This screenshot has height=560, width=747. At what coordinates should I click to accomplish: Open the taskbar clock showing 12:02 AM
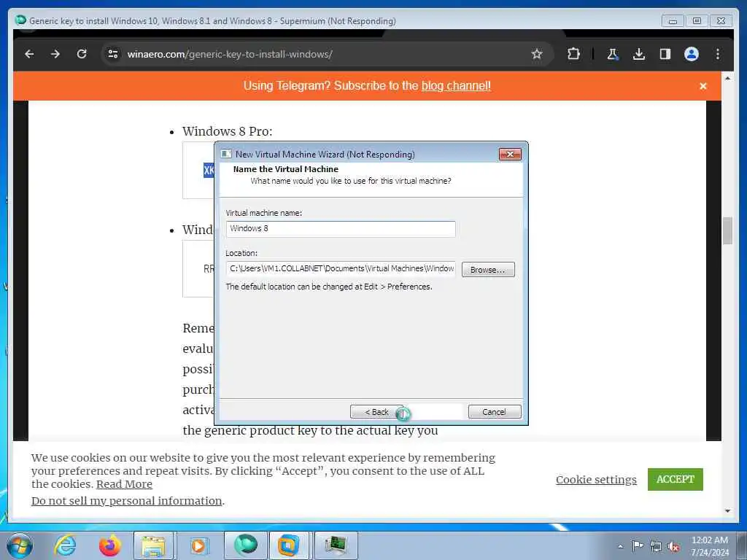point(710,546)
